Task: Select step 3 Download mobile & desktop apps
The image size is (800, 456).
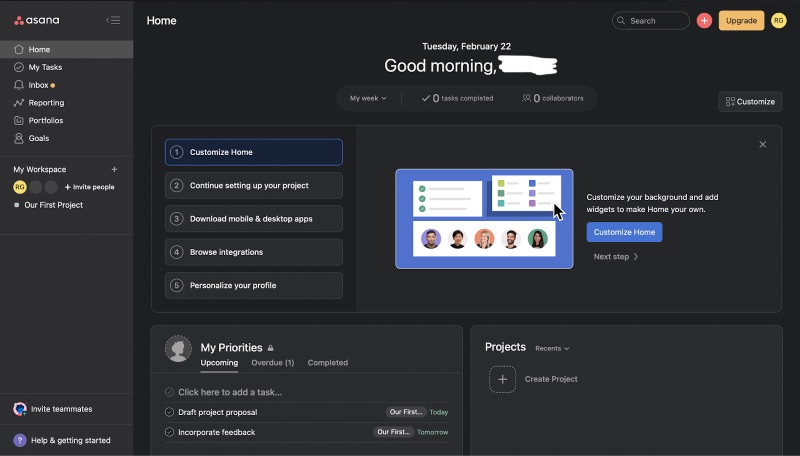Action: click(x=254, y=219)
